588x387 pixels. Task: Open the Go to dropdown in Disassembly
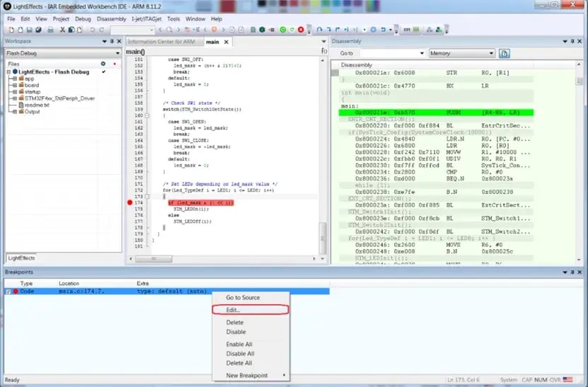pos(422,53)
